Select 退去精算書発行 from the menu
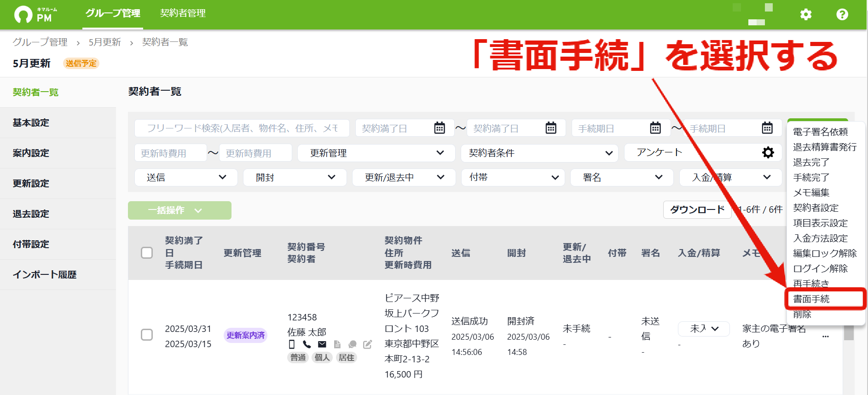 coord(825,147)
